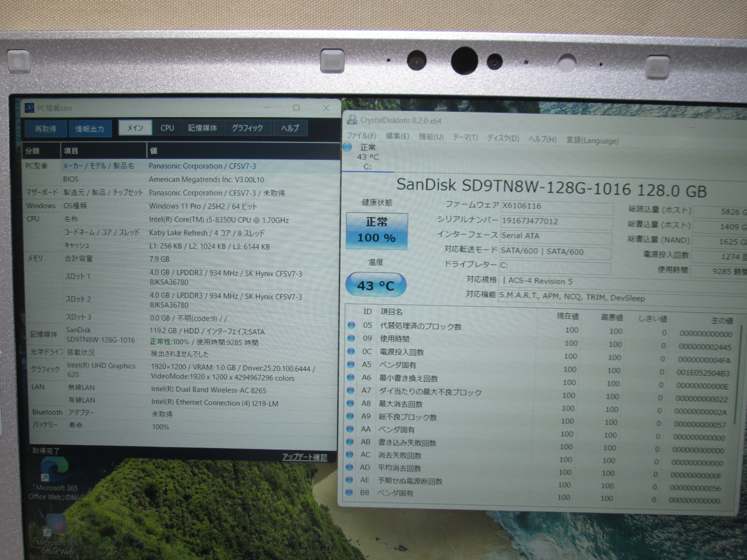This screenshot has height=560, width=747.
Task: Click the SMART attribute list scrollbar
Action: coord(738,373)
